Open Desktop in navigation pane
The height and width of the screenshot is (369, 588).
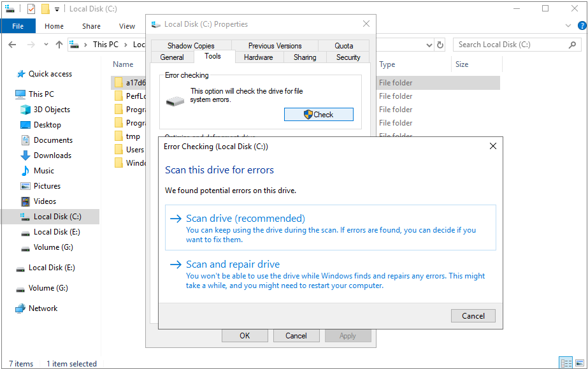47,125
